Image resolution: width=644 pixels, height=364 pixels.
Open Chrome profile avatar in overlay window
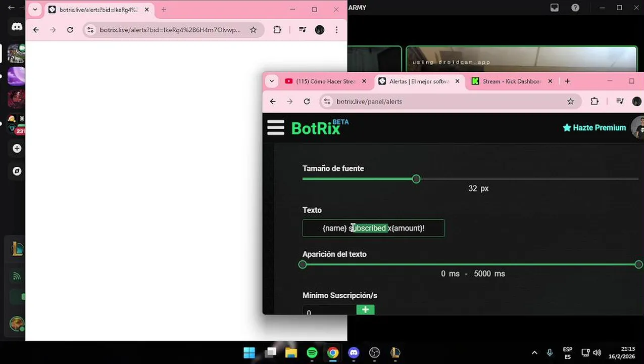(319, 30)
